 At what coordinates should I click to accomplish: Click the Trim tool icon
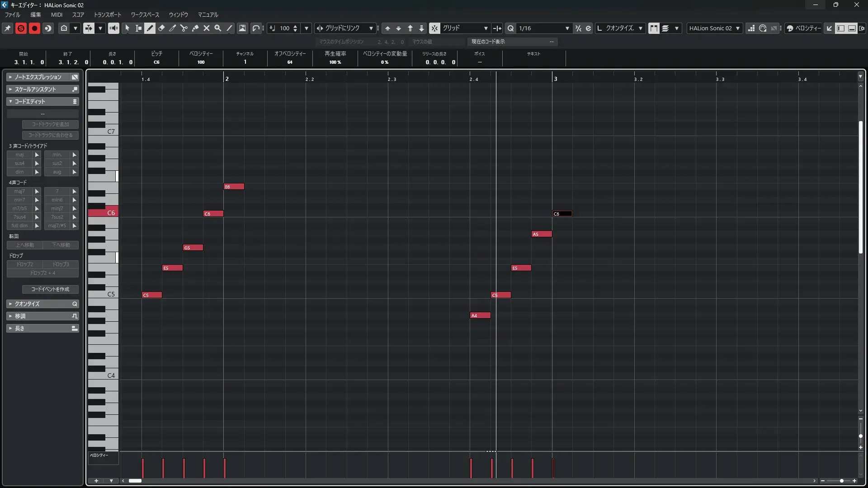point(173,28)
